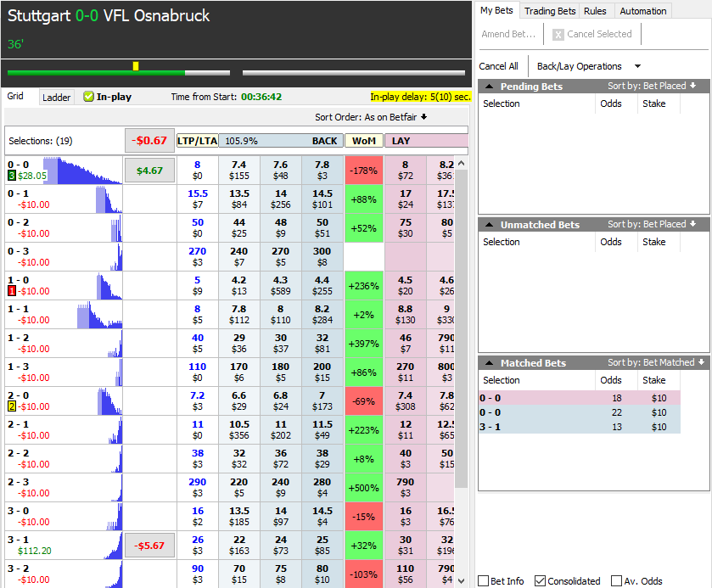Click the LTP/LTA column header

tap(197, 141)
